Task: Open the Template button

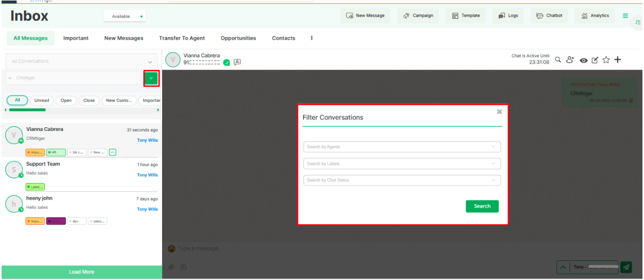Action: (x=466, y=16)
